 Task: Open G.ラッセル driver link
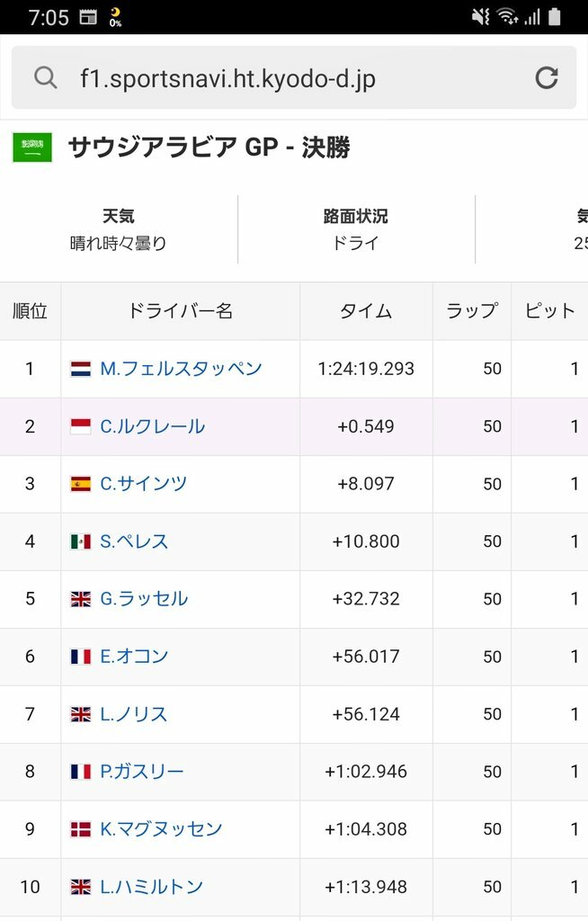coord(144,599)
